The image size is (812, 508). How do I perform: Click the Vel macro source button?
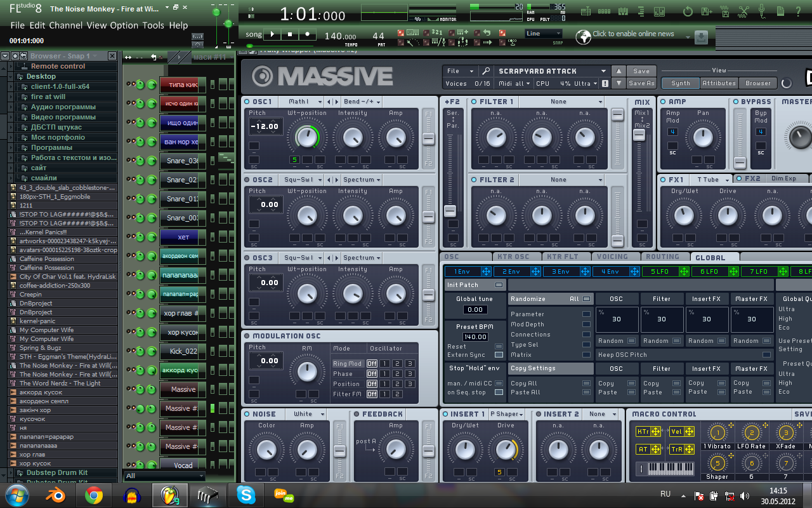[682, 432]
